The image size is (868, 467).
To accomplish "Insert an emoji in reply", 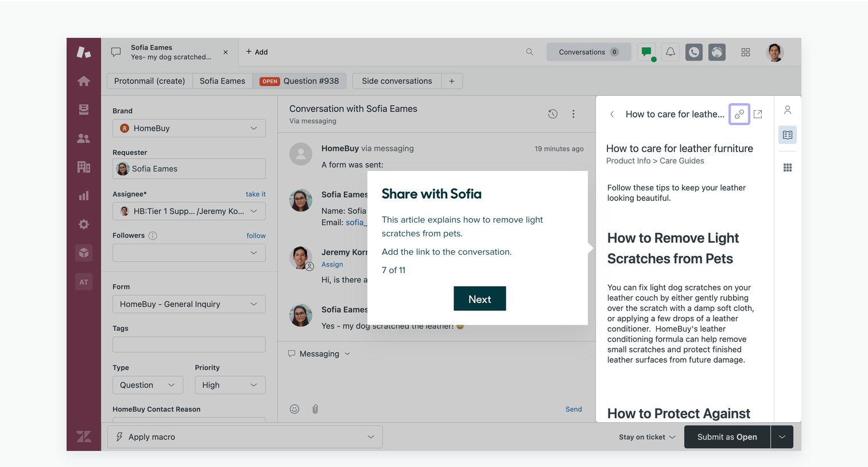I will pyautogui.click(x=294, y=409).
